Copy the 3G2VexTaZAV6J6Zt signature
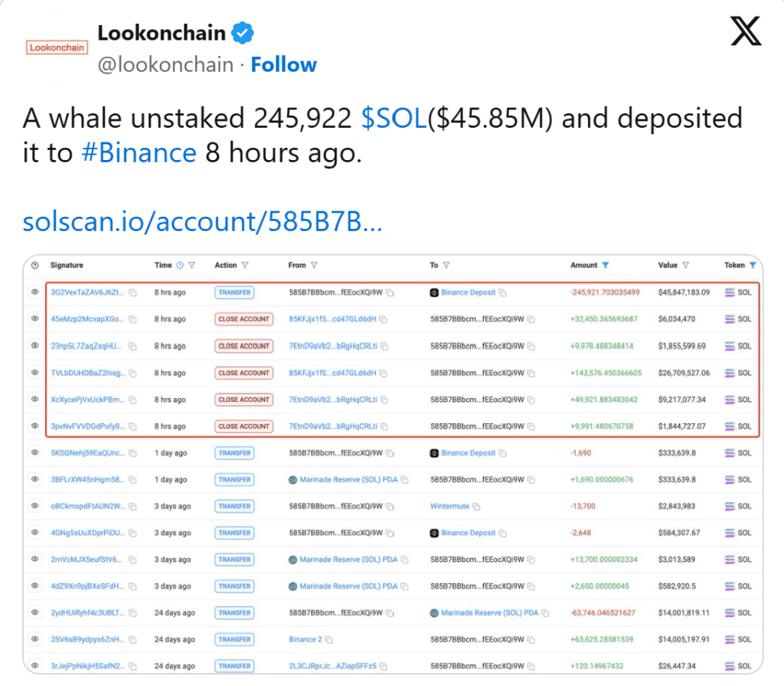This screenshot has width=784, height=686. coord(133,292)
